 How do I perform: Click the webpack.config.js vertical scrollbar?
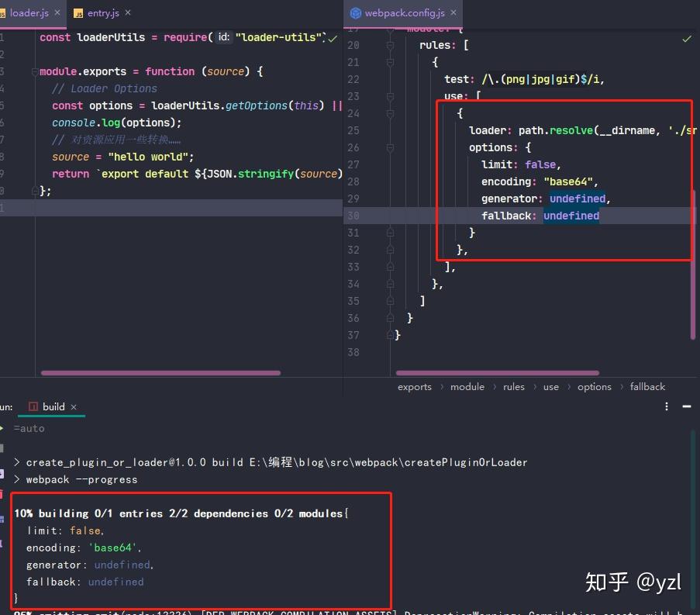pos(693,264)
